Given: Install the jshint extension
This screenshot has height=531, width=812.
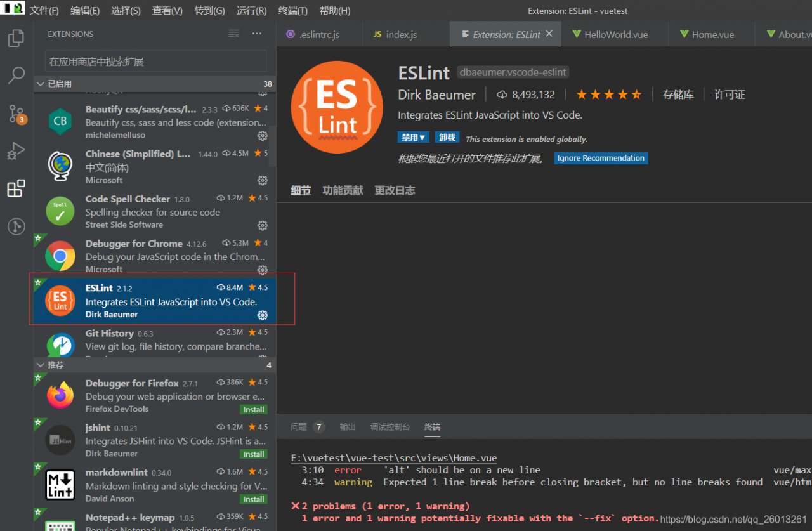Looking at the screenshot, I should coord(253,454).
